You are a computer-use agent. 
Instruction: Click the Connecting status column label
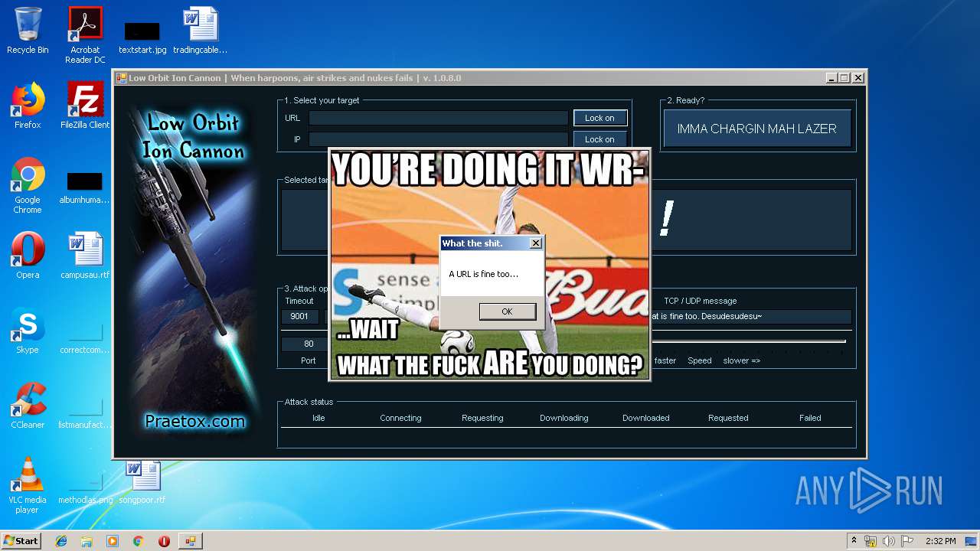click(x=400, y=418)
